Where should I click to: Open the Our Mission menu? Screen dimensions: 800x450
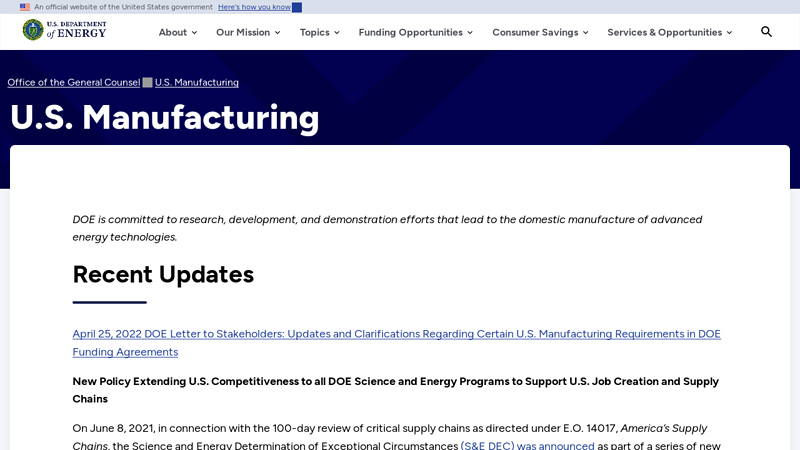click(248, 32)
